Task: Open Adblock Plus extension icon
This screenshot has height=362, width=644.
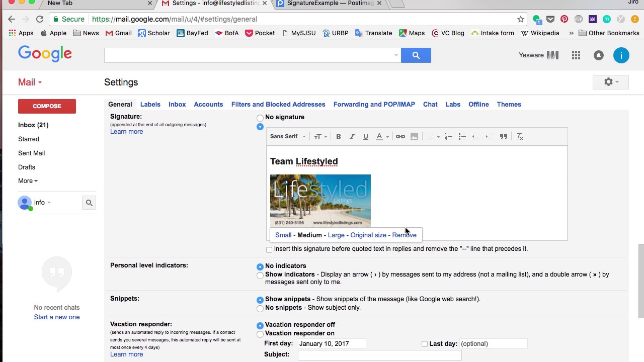Action: pyautogui.click(x=579, y=19)
